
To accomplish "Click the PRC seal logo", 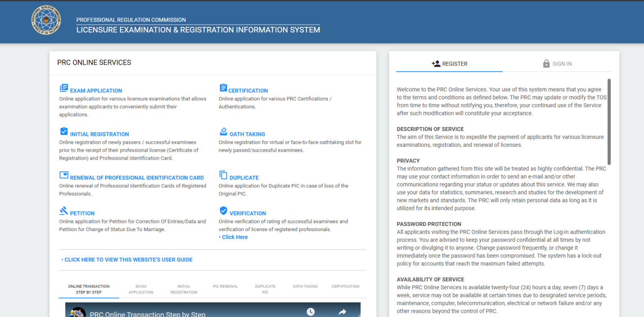I will click(x=46, y=20).
